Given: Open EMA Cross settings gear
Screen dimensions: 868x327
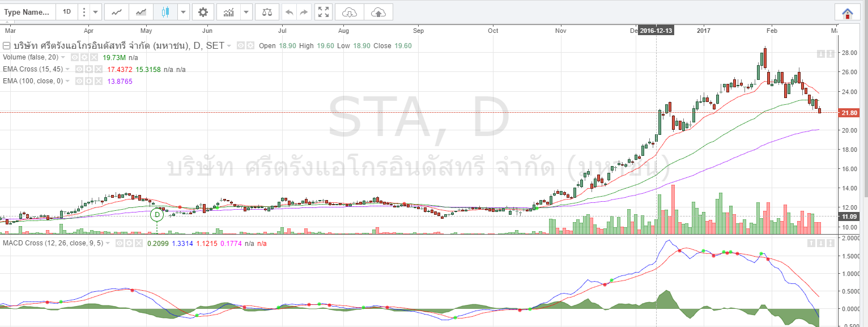Looking at the screenshot, I should (x=89, y=69).
